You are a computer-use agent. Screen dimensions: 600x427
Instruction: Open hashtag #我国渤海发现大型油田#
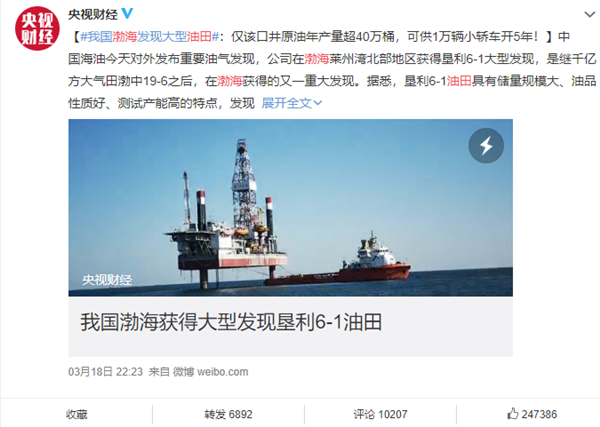[x=150, y=37]
